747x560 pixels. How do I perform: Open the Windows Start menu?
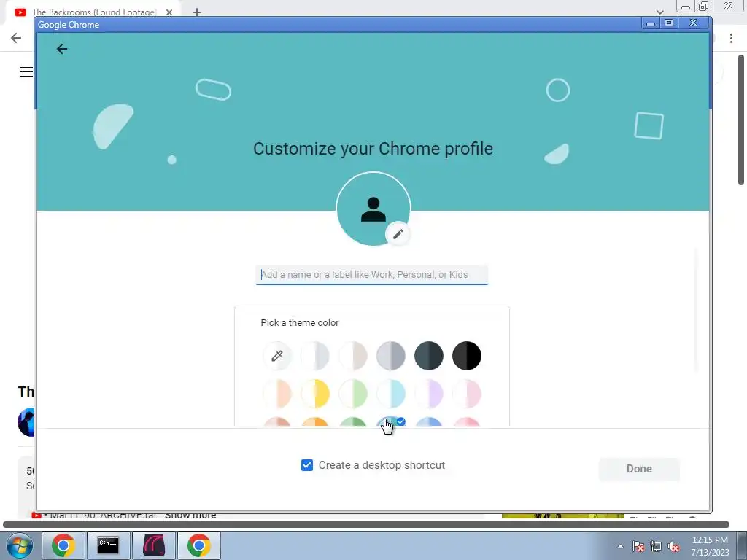[20, 545]
